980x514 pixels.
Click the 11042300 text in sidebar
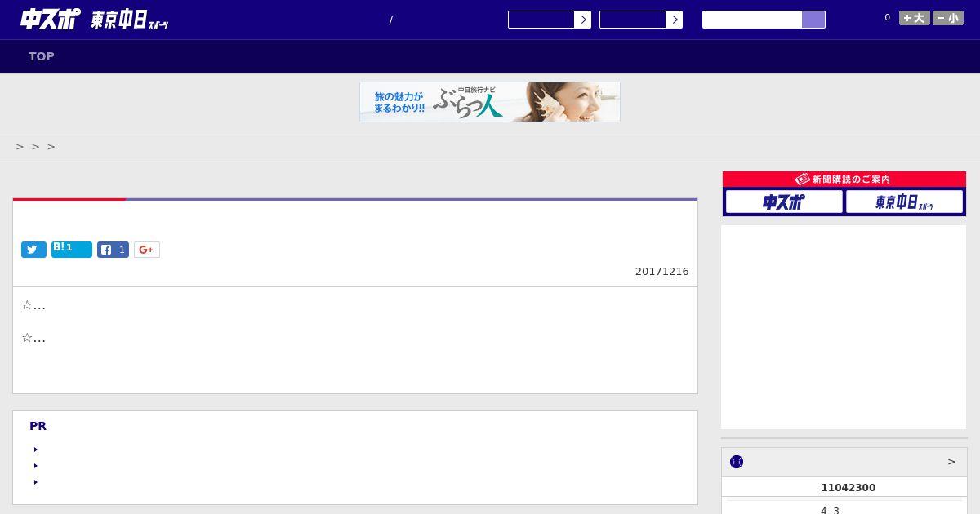click(848, 487)
